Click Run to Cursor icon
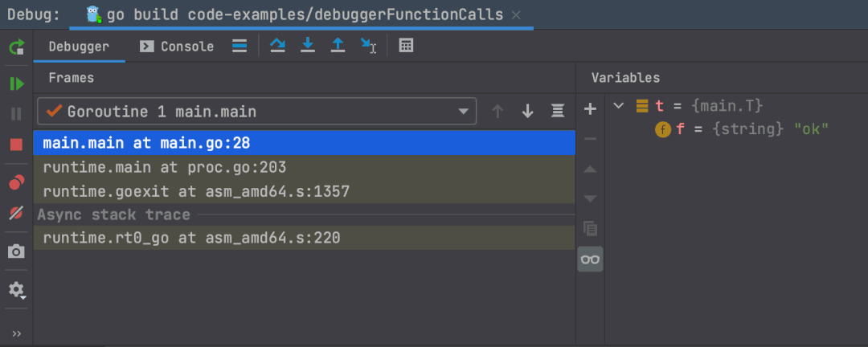This screenshot has width=868, height=347. point(369,46)
